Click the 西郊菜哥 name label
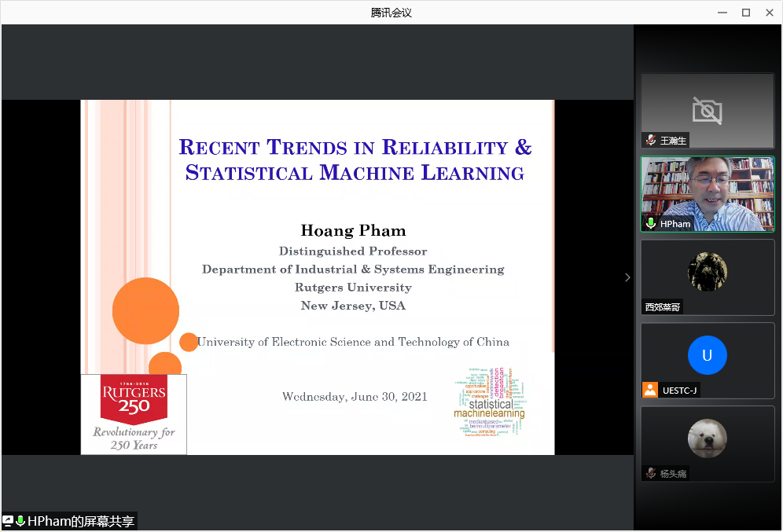 point(663,307)
